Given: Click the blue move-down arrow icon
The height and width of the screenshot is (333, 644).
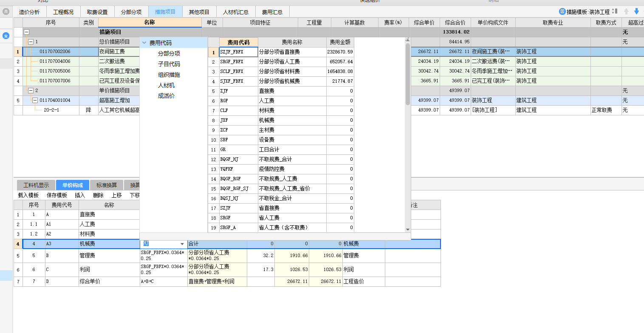Looking at the screenshot, I should click(x=636, y=11).
